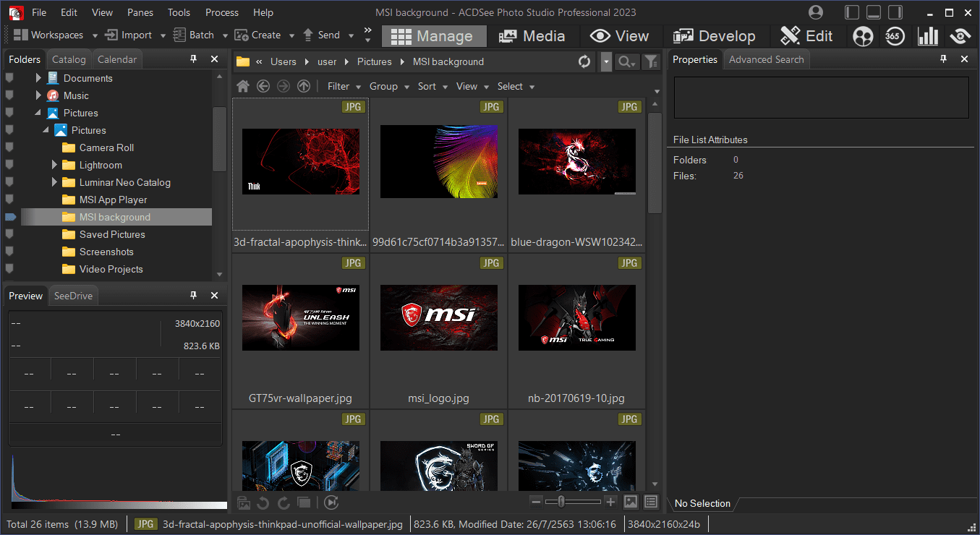Toggle Easy-Select marker beside Camera Roll folder
Image resolution: width=980 pixels, height=535 pixels.
point(9,147)
